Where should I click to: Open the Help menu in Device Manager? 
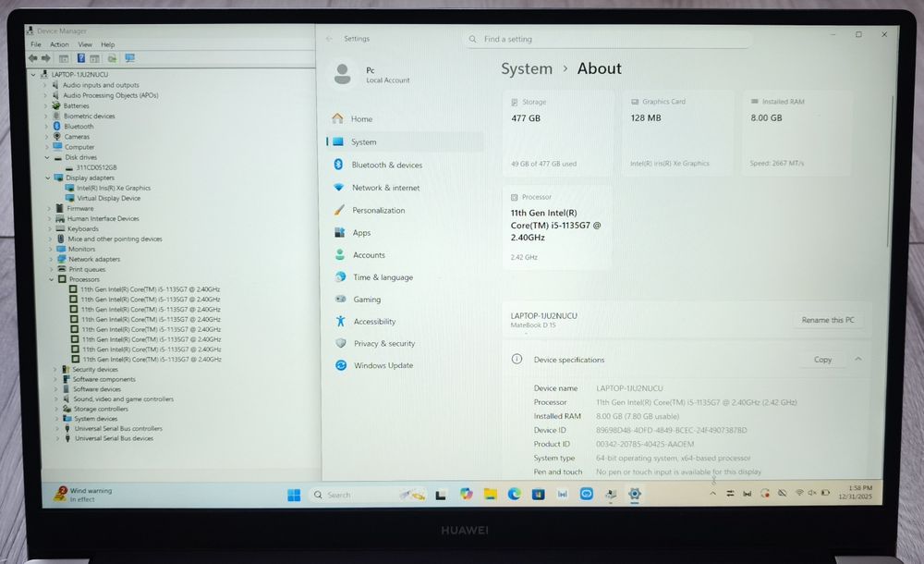(x=108, y=44)
